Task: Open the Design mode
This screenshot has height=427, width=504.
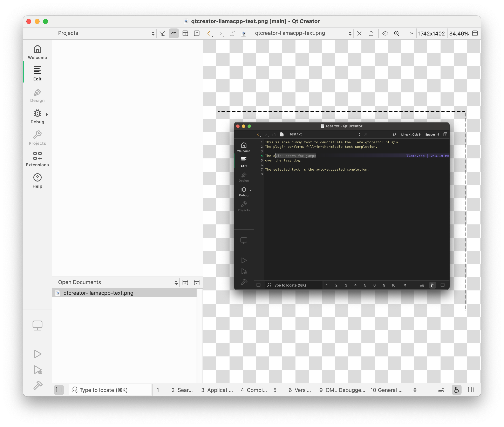Action: pyautogui.click(x=37, y=95)
